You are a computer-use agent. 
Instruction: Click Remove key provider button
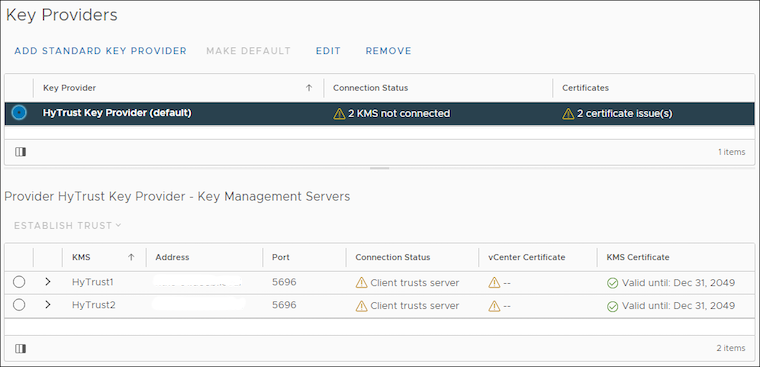pos(388,51)
